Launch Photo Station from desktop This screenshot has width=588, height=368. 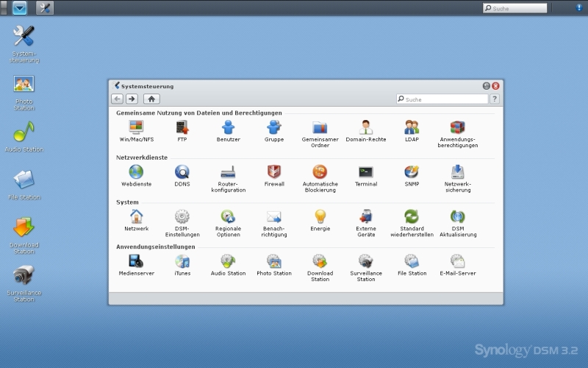(x=24, y=85)
